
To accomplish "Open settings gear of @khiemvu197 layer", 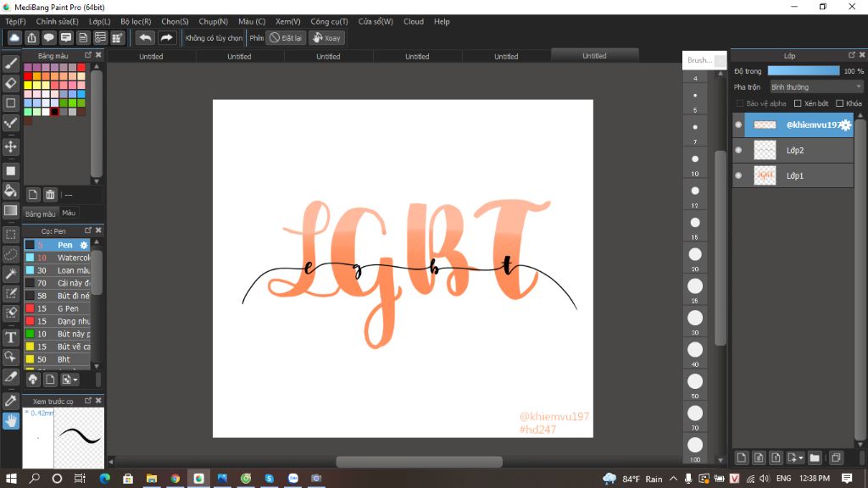I will (845, 125).
